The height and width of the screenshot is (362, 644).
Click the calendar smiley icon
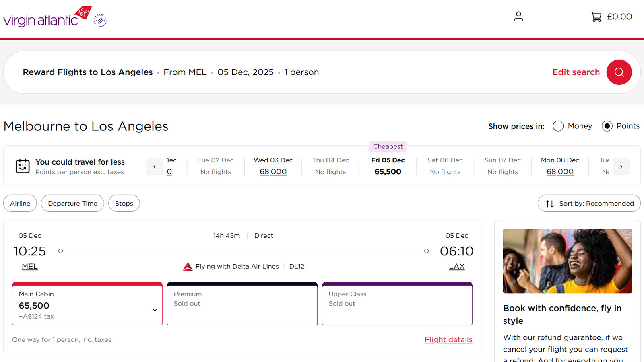click(23, 166)
